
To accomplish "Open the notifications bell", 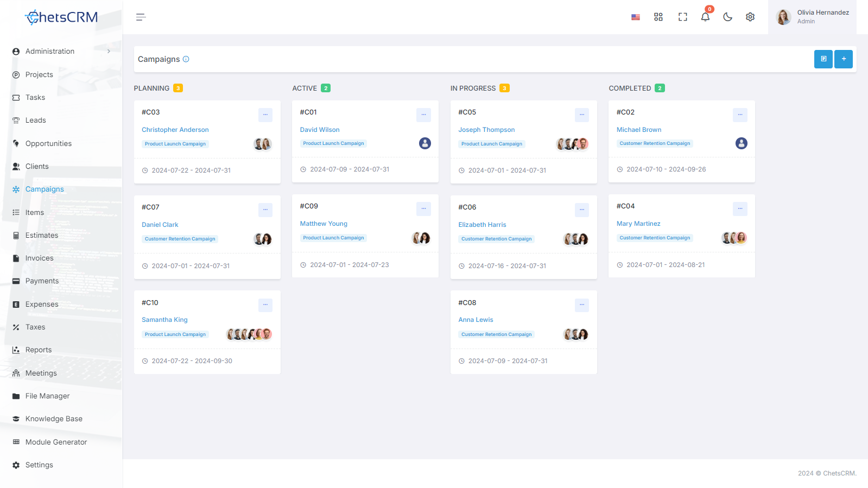I will (705, 17).
